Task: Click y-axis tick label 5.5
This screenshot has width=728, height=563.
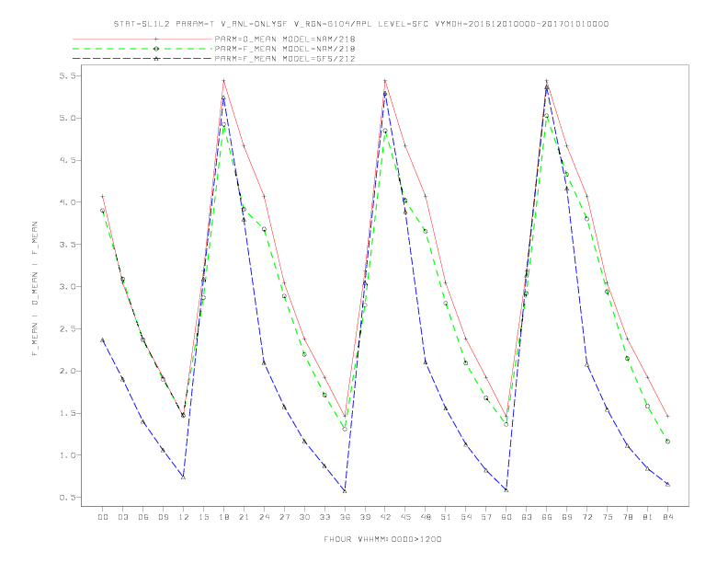Action: coord(70,75)
